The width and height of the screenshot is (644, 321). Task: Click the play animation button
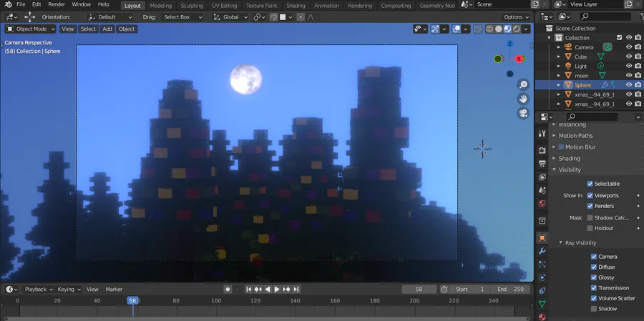pos(277,290)
